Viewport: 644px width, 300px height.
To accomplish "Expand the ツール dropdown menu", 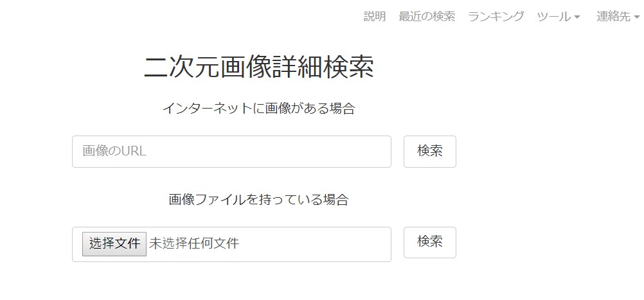I will coord(559,17).
